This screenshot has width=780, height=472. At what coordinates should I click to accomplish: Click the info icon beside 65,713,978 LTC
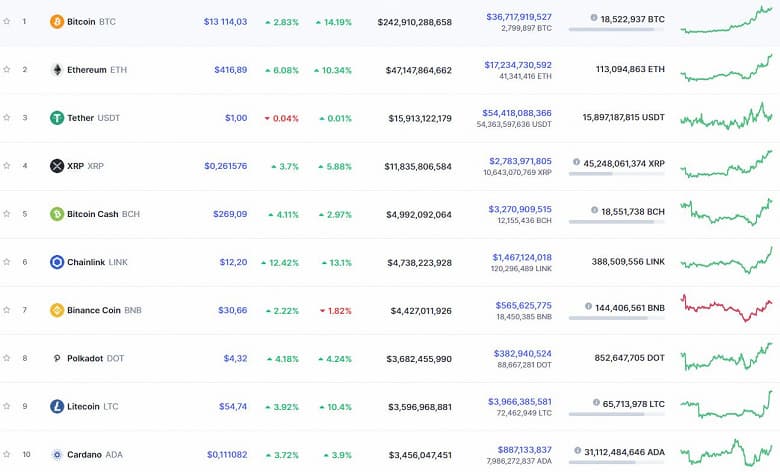[x=596, y=402]
